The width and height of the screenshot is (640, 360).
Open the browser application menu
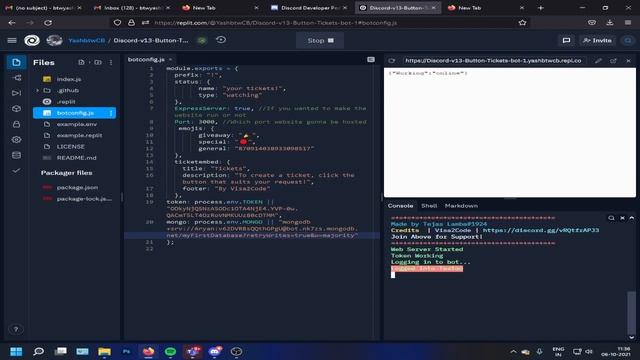pyautogui.click(x=628, y=23)
